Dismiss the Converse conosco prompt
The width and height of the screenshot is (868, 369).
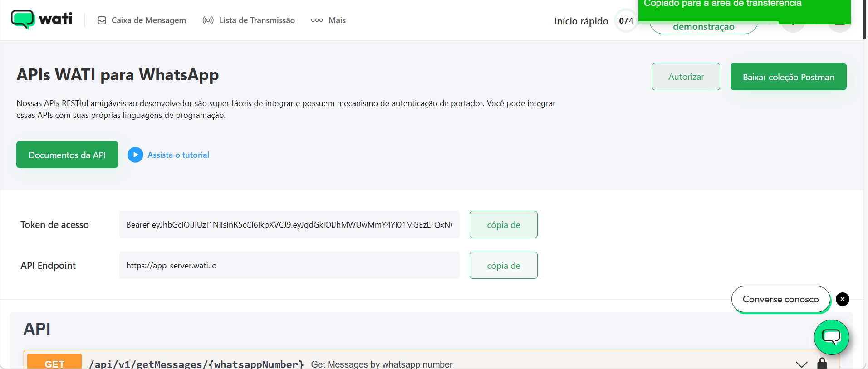coord(843,299)
